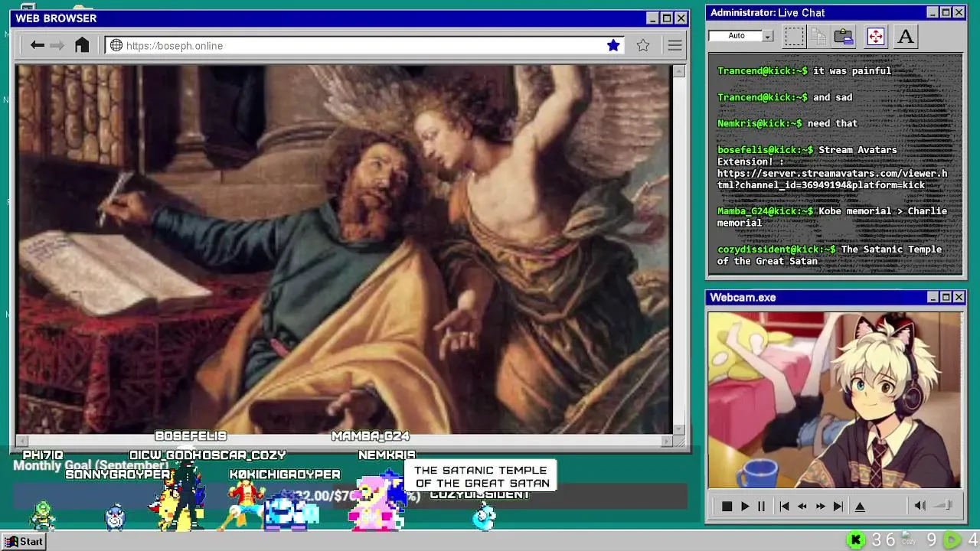Open the streamavatars viewer link in chat
The image size is (980, 551).
click(832, 179)
